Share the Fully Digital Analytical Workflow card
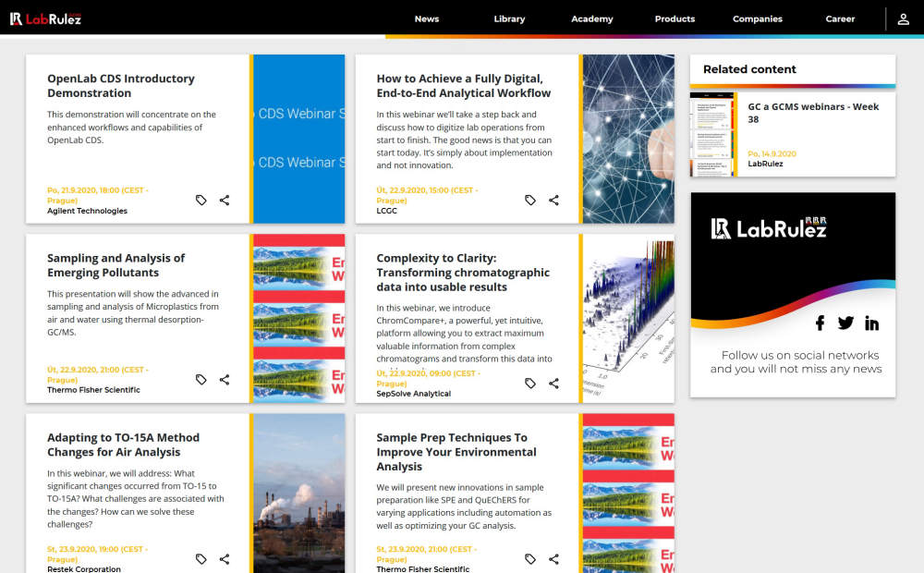This screenshot has width=924, height=573. pos(553,201)
